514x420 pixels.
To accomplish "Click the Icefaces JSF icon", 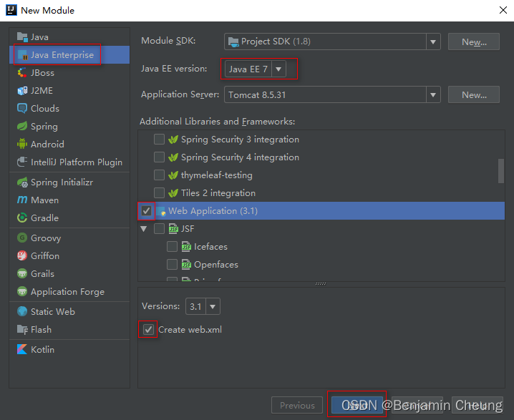I will pyautogui.click(x=186, y=247).
